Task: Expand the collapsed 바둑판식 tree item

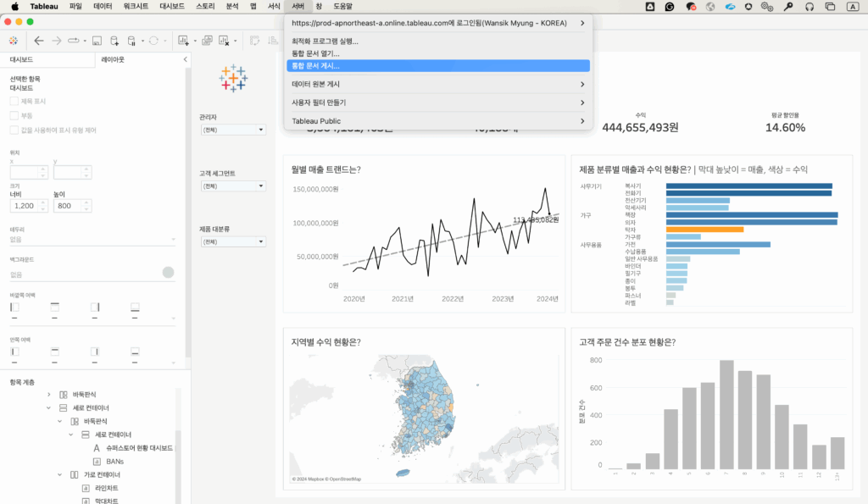Action: tap(49, 395)
